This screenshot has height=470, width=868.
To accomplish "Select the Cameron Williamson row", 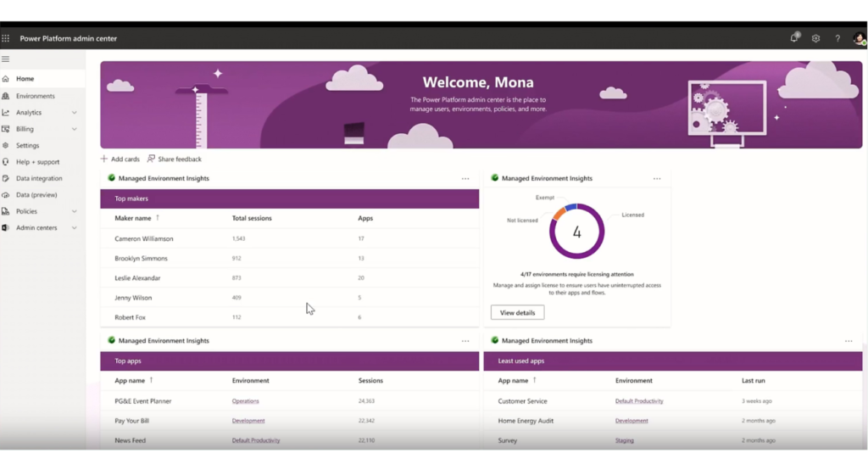I will click(290, 238).
